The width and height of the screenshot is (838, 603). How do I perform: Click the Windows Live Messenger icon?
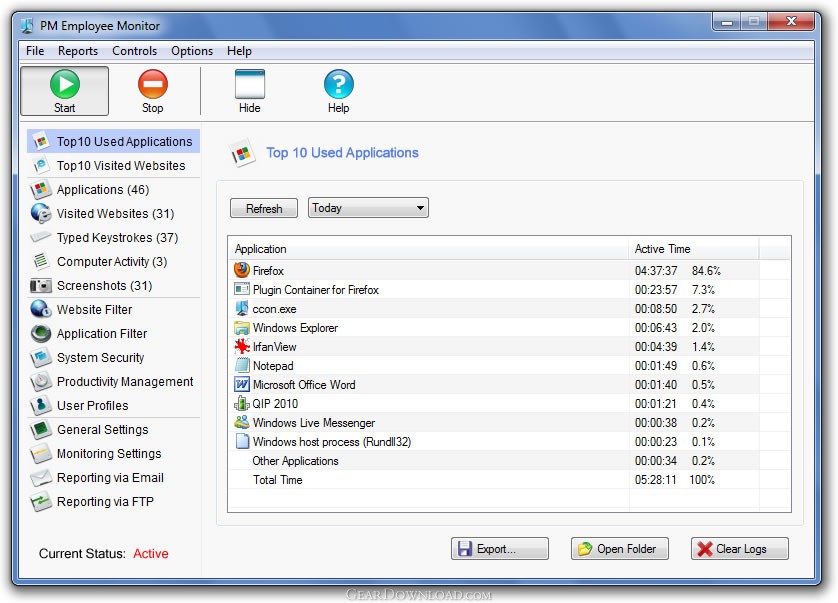(x=242, y=422)
